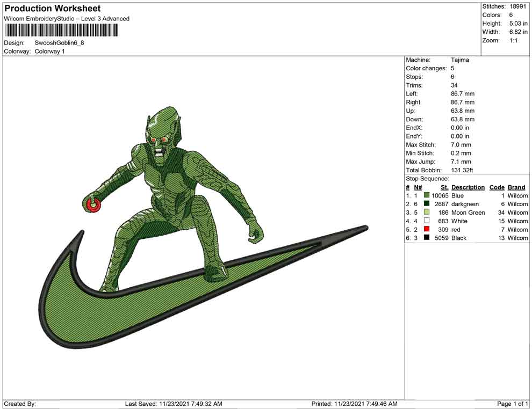Click the Height value '5.03 in'

[x=518, y=24]
